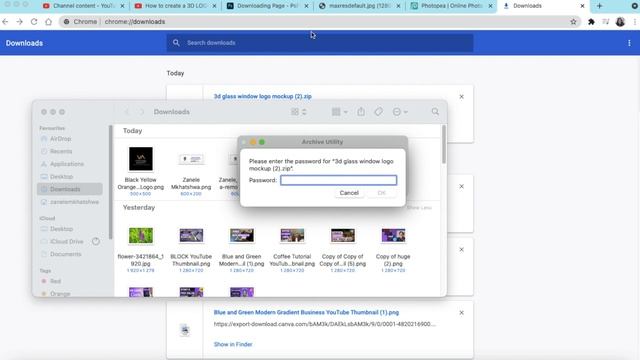Bookmark this page with the star icon
The height and width of the screenshot is (360, 640).
[x=573, y=22]
